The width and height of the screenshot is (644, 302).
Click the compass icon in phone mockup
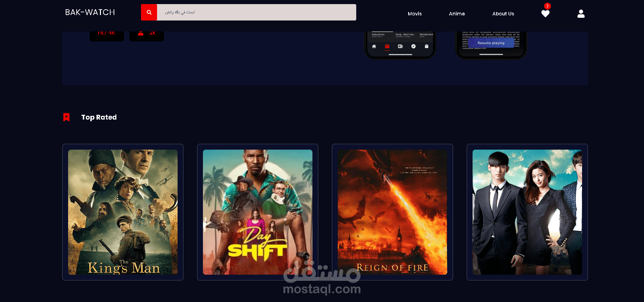pyautogui.click(x=413, y=46)
